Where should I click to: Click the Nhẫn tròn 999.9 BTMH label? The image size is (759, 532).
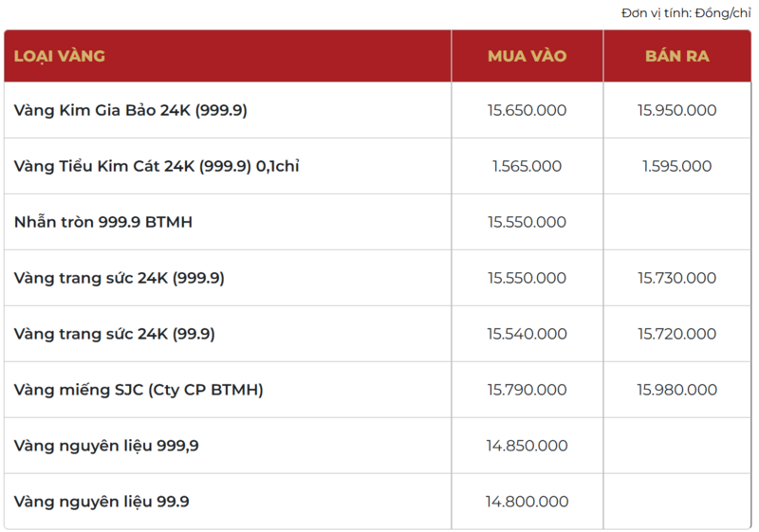click(104, 222)
